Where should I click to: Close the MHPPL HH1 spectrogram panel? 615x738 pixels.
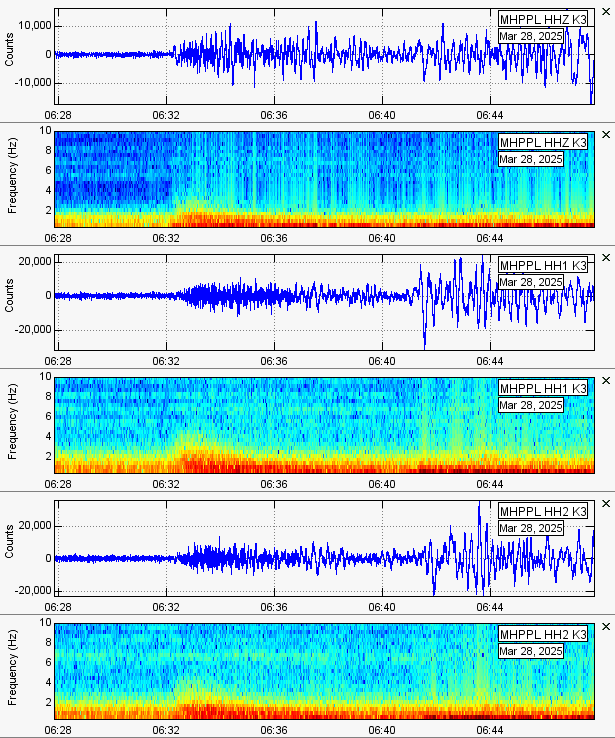pos(605,380)
